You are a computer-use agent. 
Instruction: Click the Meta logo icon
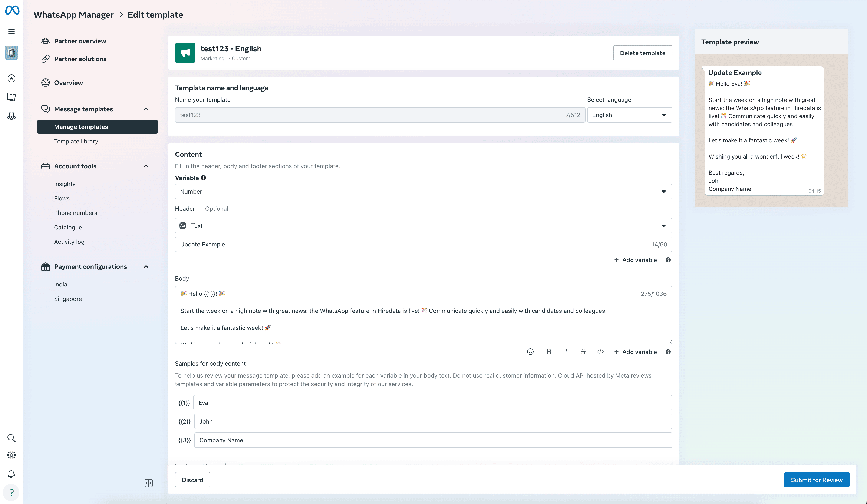12,10
